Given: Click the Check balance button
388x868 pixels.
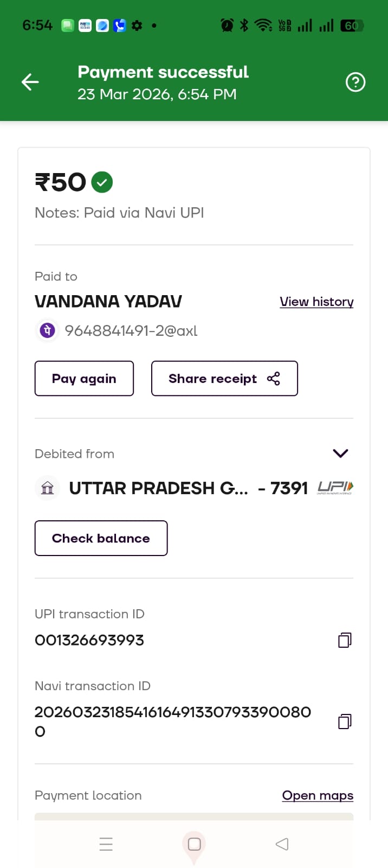Looking at the screenshot, I should click(x=101, y=538).
